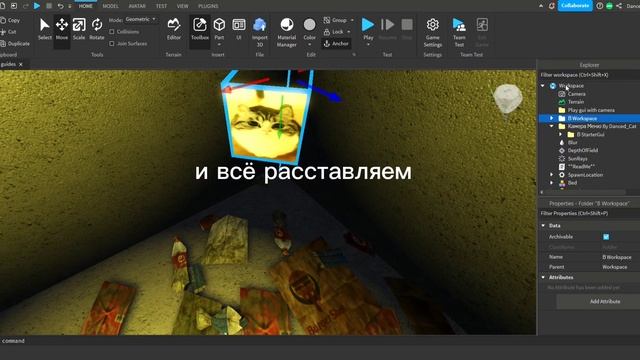Switch to the VIEW ribbon tab

182,6
